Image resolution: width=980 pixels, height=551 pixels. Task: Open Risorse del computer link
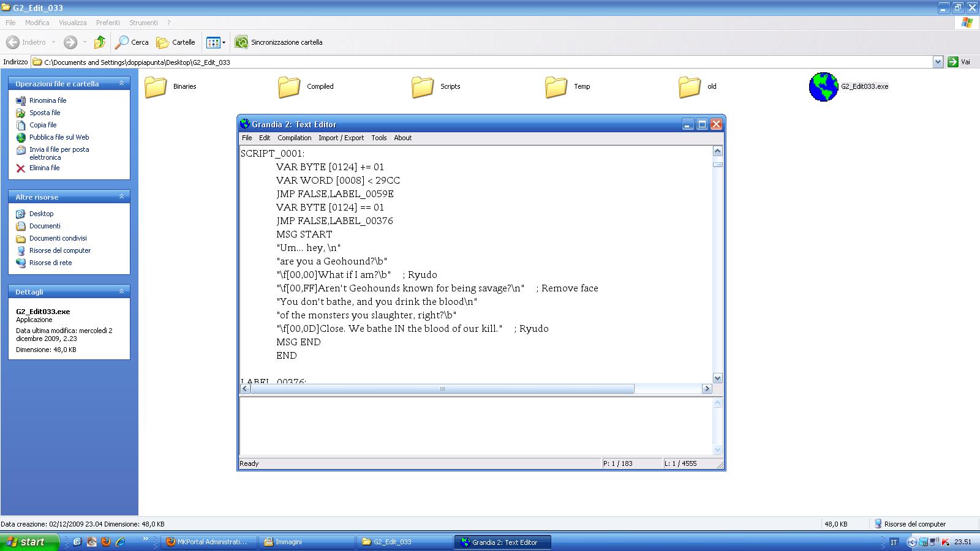coord(60,250)
